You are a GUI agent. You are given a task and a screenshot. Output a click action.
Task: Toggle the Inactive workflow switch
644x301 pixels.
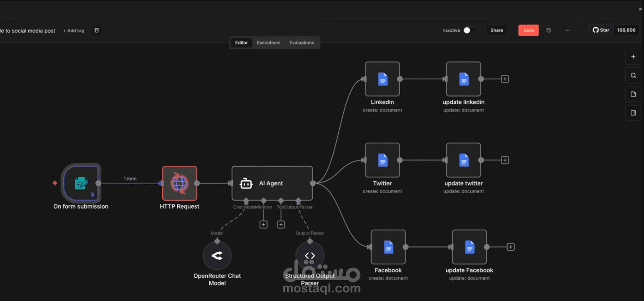[470, 31]
